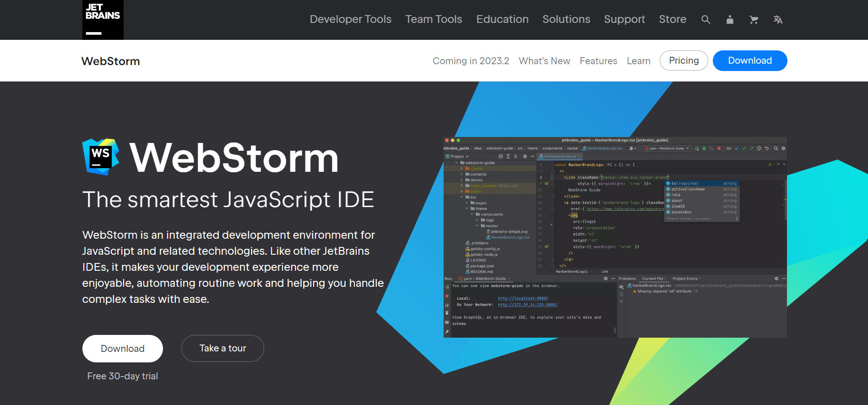The image size is (868, 405).
Task: Open the Team Tools menu
Action: [x=434, y=19]
